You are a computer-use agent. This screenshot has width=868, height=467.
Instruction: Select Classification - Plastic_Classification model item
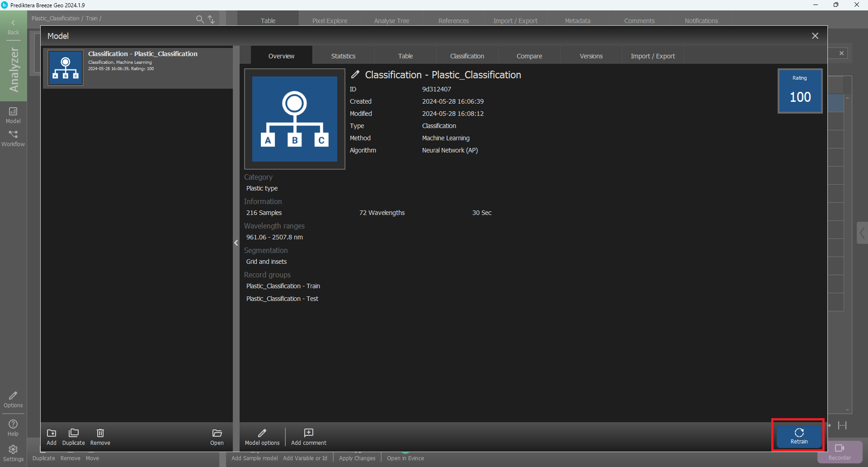(x=138, y=68)
